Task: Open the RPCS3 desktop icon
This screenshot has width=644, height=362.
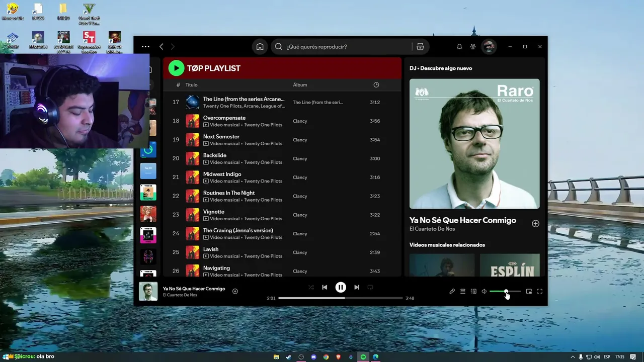Action: tap(38, 12)
